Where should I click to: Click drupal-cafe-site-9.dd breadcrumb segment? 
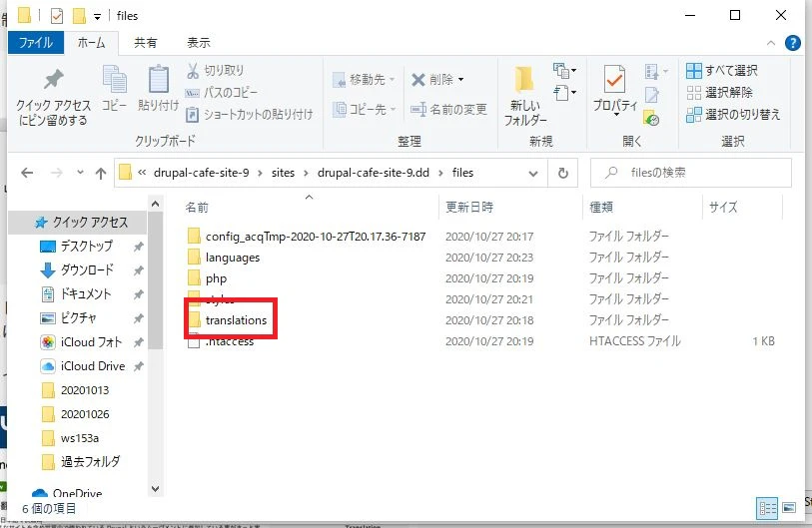pyautogui.click(x=374, y=173)
